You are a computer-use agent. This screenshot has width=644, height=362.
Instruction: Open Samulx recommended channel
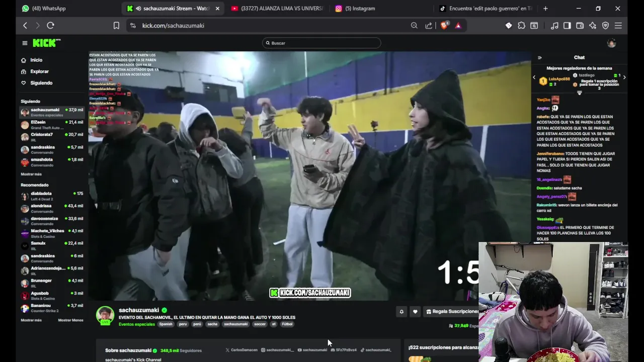[52, 246]
